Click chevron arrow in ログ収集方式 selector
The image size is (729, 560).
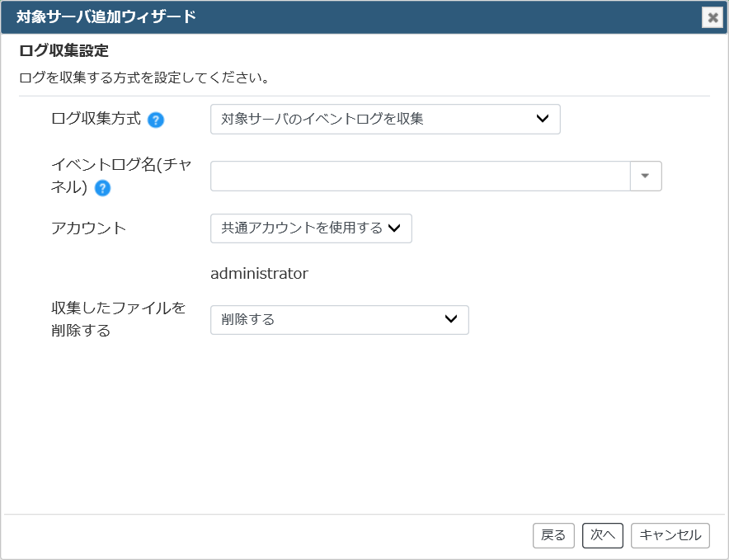coord(542,119)
